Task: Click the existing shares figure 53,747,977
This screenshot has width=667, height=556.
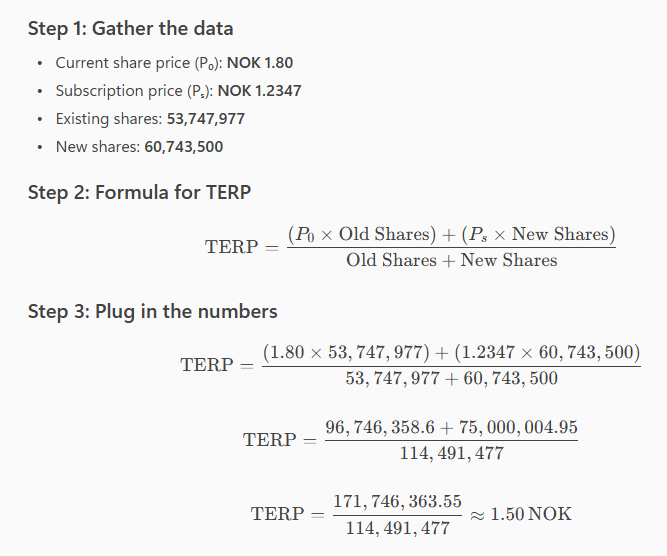Action: point(205,119)
